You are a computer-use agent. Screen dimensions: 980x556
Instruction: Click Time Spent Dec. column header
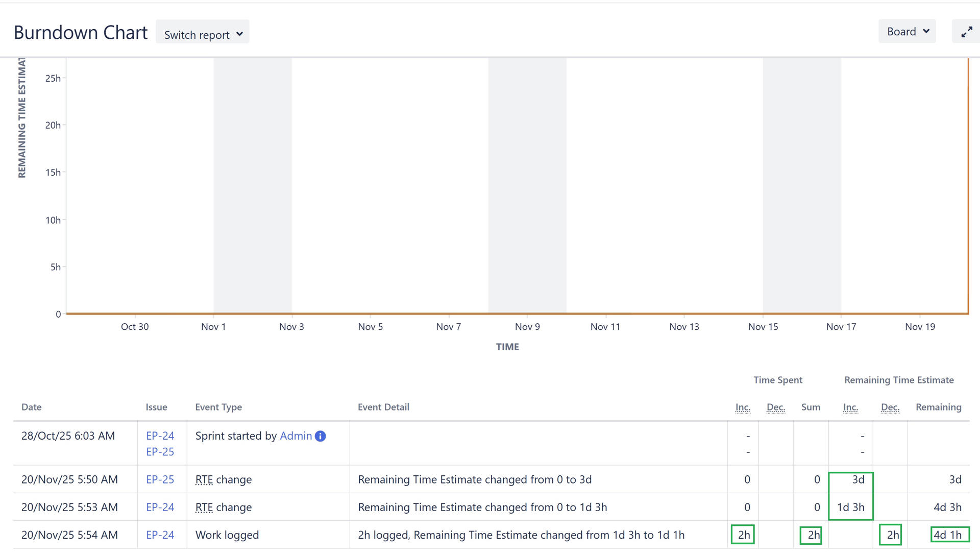pyautogui.click(x=775, y=407)
